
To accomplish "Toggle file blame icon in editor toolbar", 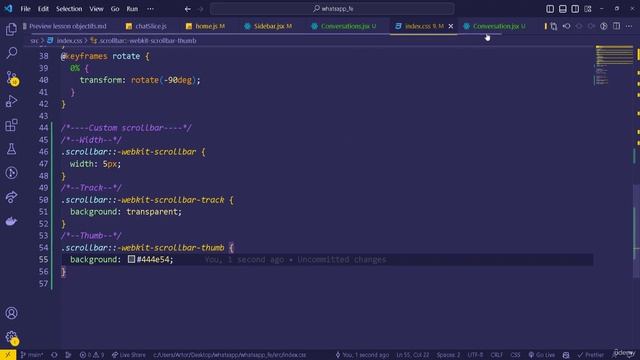I will (x=604, y=26).
